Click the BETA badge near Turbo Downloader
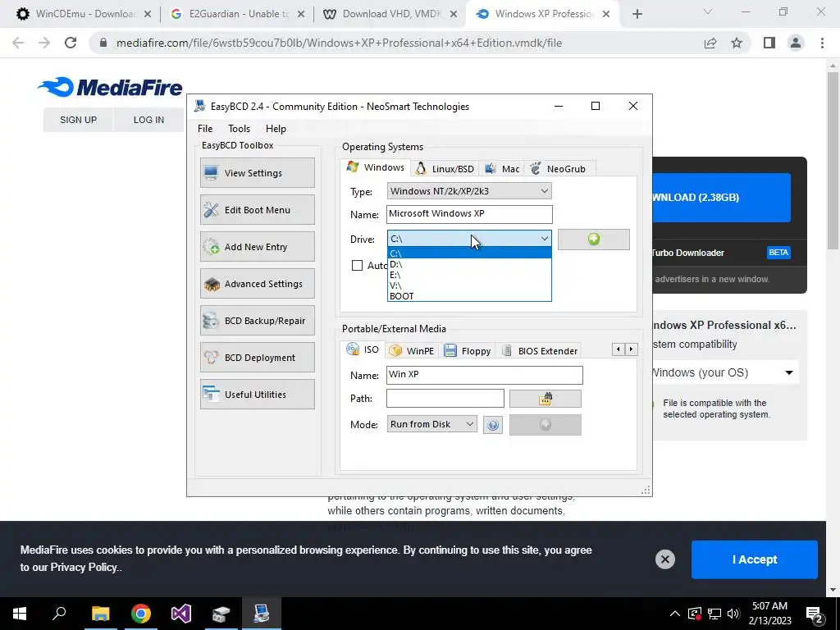Screen dimensions: 840x630 [x=778, y=253]
